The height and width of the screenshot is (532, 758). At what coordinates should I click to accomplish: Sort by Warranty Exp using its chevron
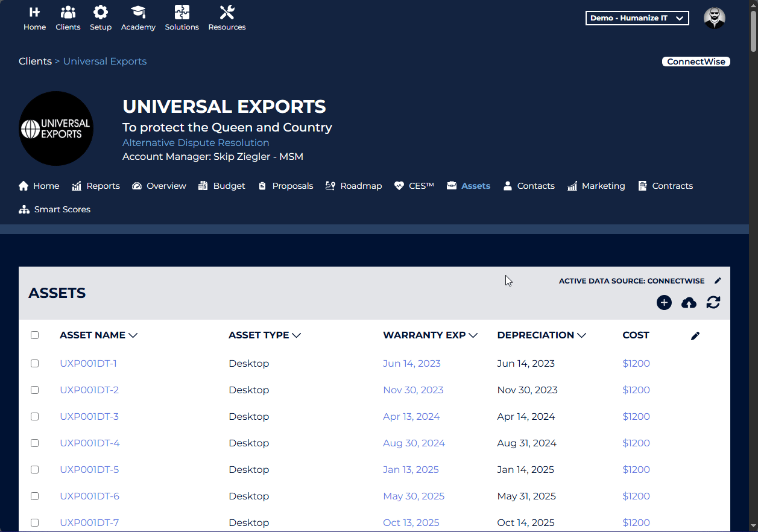click(x=473, y=335)
